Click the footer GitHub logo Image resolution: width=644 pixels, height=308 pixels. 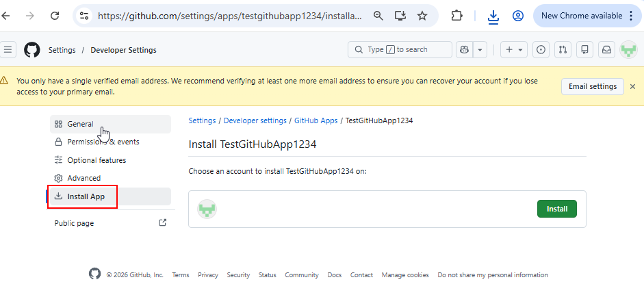coord(94,274)
